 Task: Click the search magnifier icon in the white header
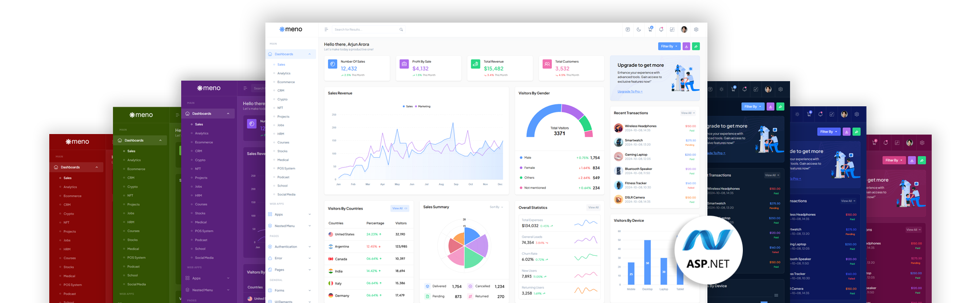[x=401, y=30]
